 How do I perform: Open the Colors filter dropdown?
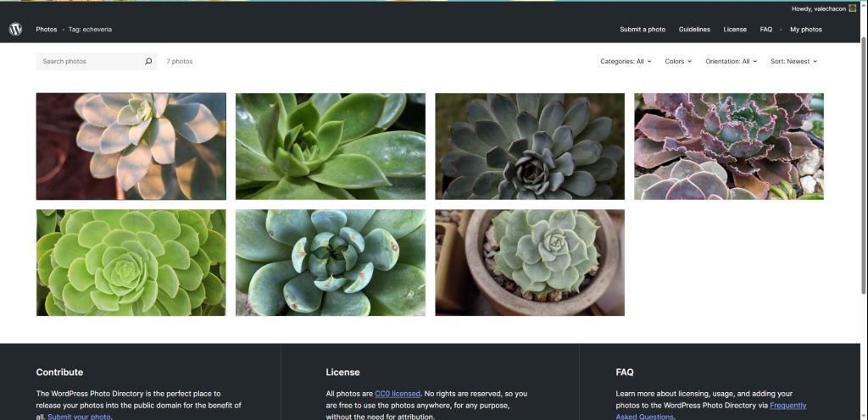[x=678, y=62]
